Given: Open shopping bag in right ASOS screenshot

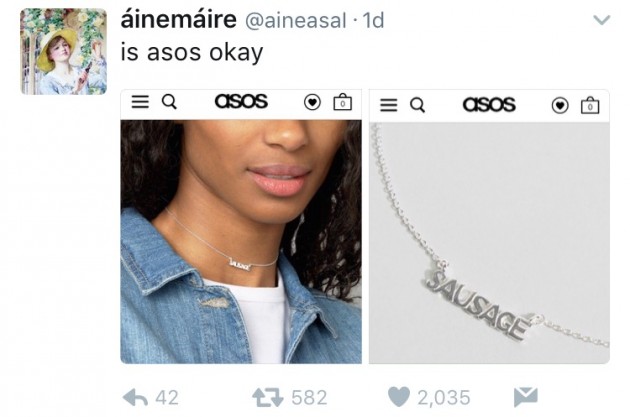Looking at the screenshot, I should 590,105.
